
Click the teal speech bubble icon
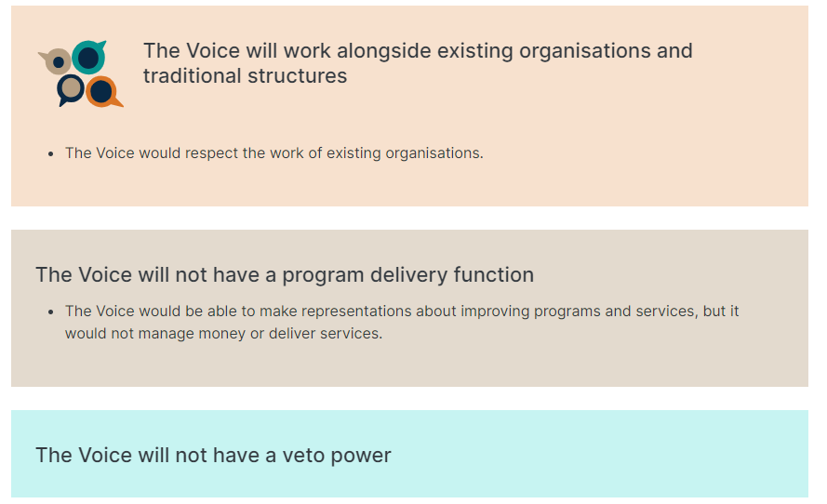point(89,57)
